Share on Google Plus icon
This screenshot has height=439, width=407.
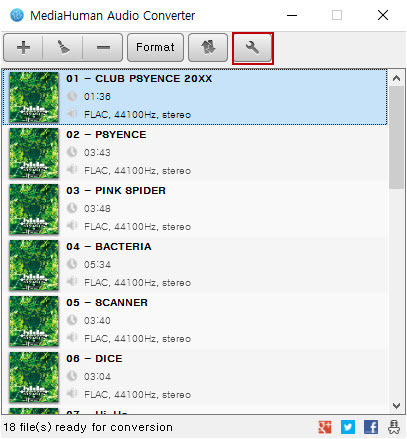coord(325,427)
